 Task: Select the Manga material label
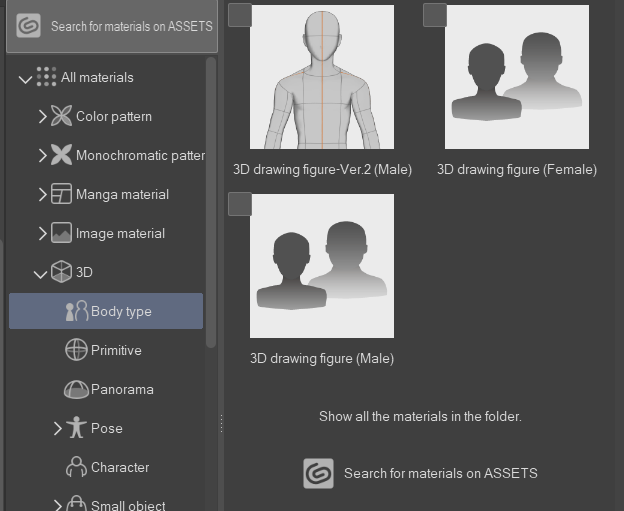123,194
